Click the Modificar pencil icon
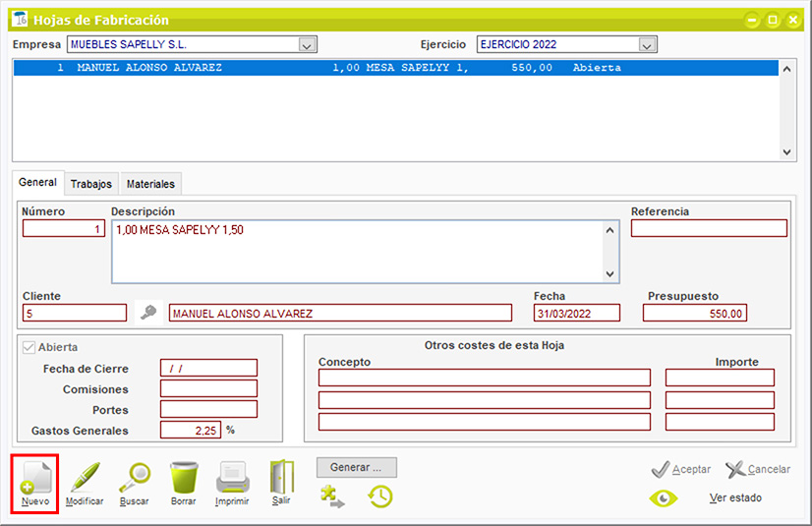 (85, 478)
